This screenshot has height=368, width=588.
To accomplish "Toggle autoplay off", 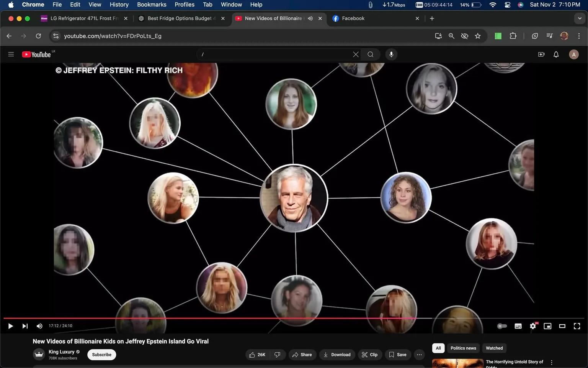I will [x=501, y=326].
